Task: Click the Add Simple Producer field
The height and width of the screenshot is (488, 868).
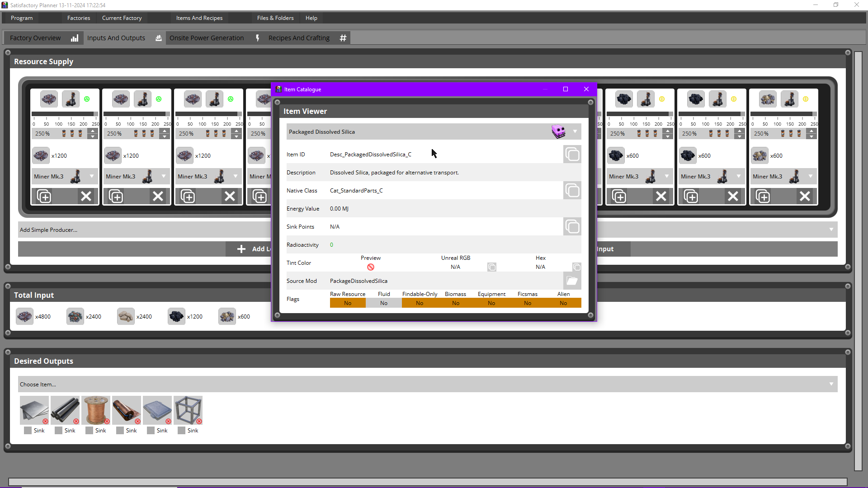Action: (136, 230)
